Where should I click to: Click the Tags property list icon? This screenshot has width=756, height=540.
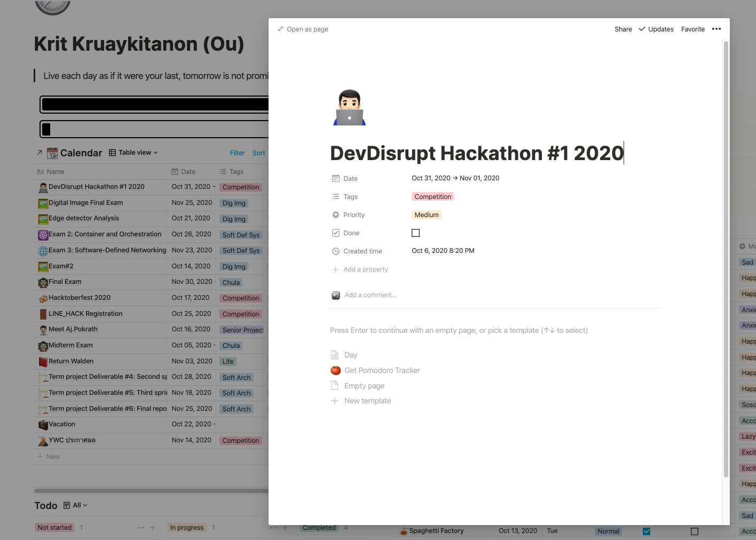pyautogui.click(x=336, y=196)
